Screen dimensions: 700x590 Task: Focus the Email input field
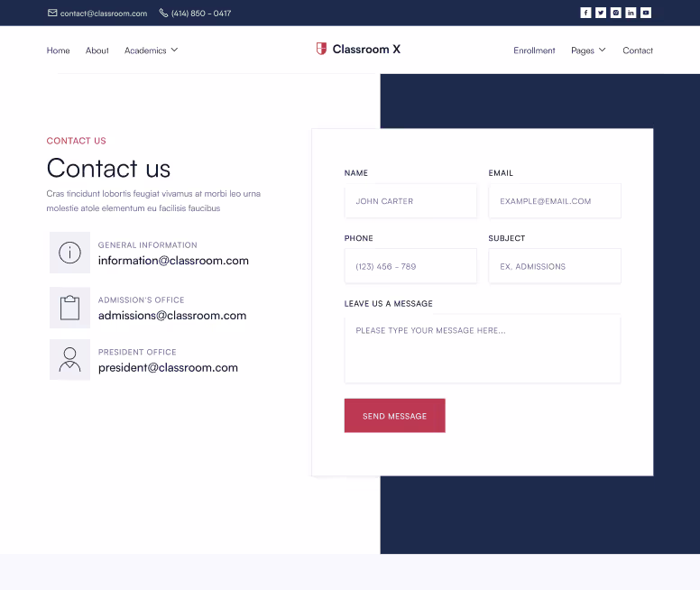click(x=555, y=201)
